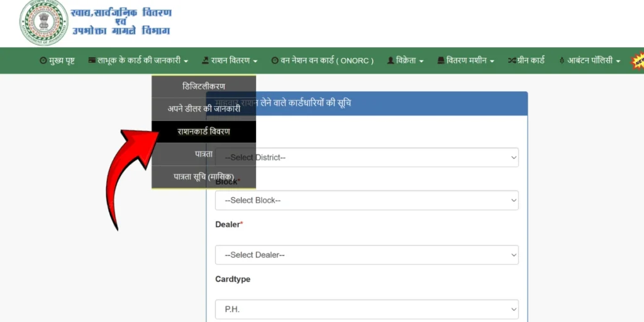Click the icon beside राशन वितरण
This screenshot has width=644, height=322.
coord(206,61)
